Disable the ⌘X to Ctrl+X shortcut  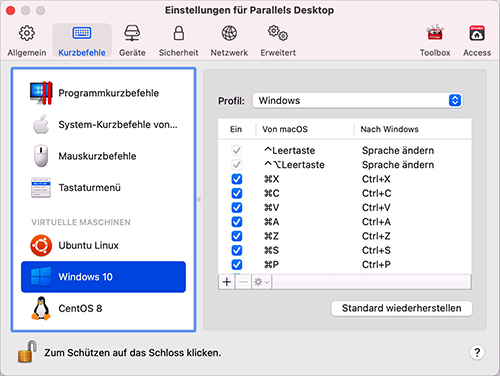pos(237,179)
